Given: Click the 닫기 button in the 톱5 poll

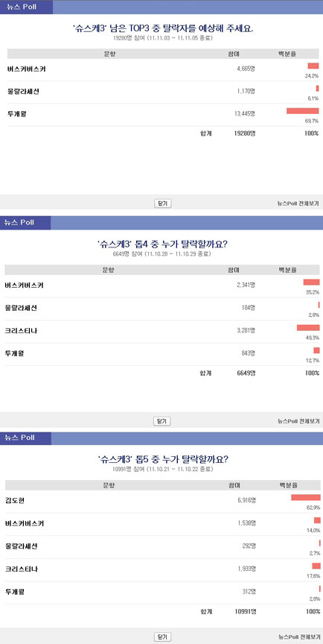Looking at the screenshot, I should pos(162,637).
